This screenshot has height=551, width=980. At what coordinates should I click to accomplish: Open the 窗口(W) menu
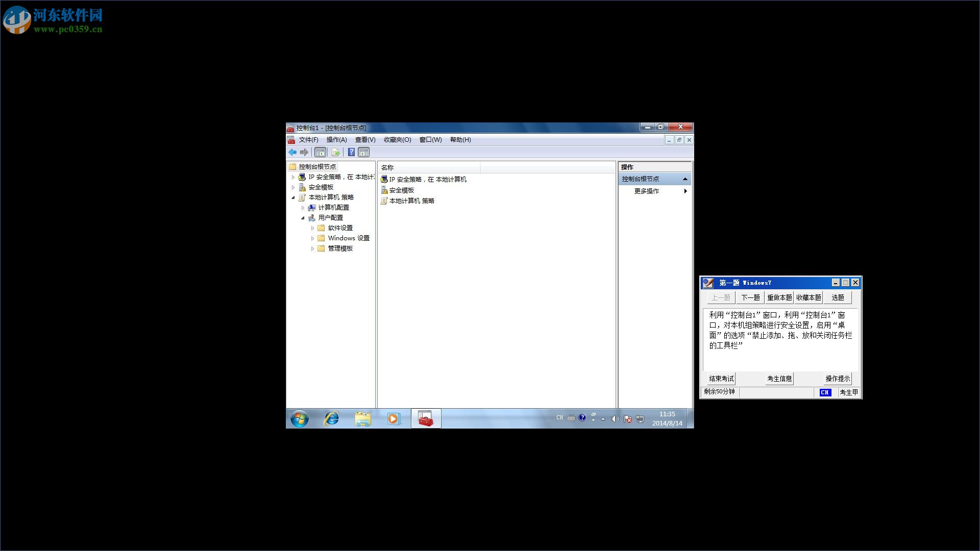[430, 140]
